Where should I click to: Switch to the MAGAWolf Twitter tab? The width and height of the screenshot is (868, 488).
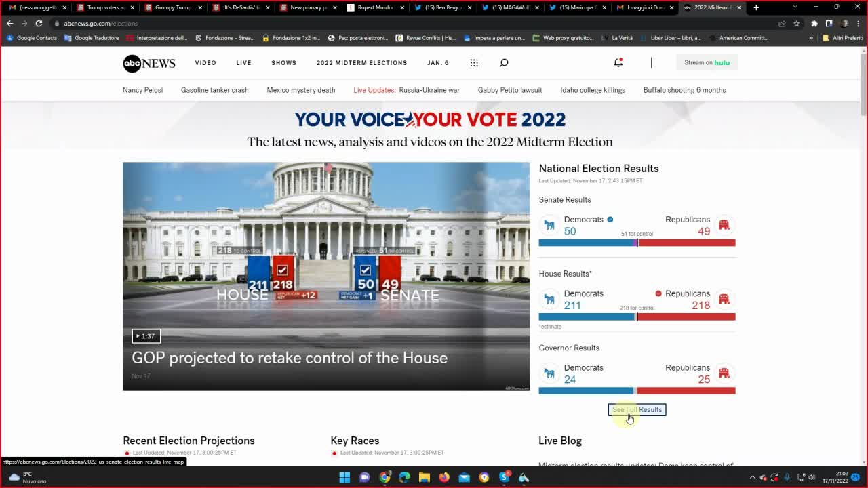click(509, 7)
